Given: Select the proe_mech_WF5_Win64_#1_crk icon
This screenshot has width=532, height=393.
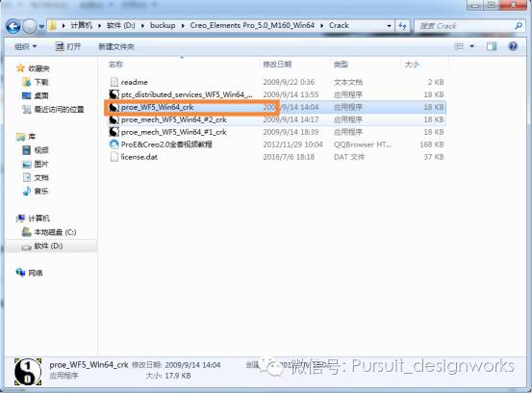Looking at the screenshot, I should tap(114, 132).
